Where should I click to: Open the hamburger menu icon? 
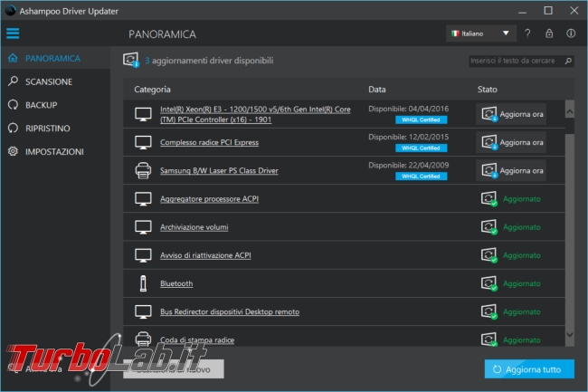(x=13, y=33)
